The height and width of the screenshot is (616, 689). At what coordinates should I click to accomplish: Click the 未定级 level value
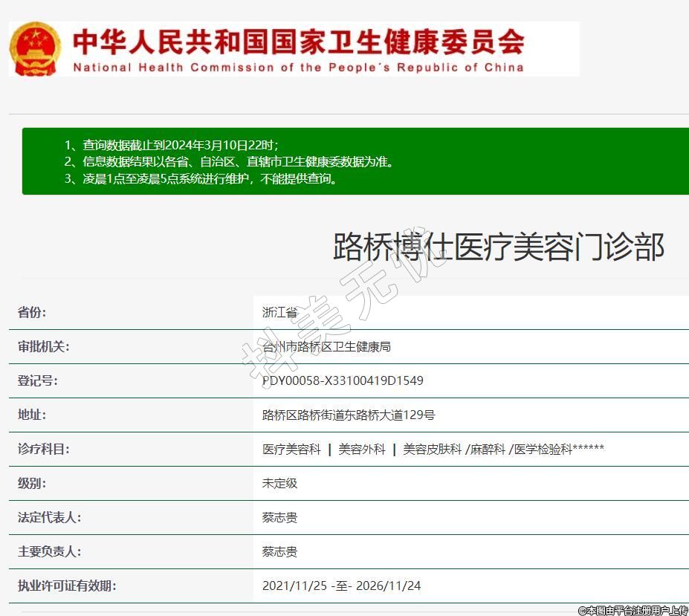[279, 483]
